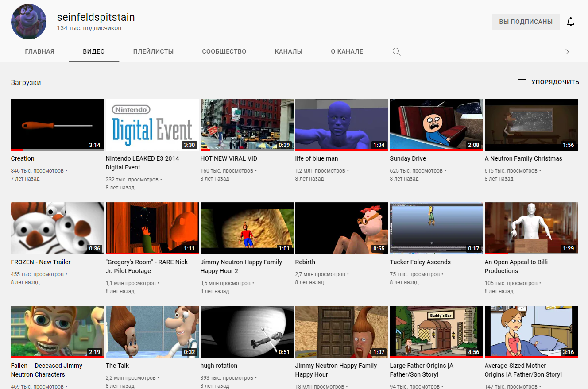Click the sort lines icon beside УПОРЯДОЧИТЬ
Screen dimensions: 588x389
pyautogui.click(x=522, y=82)
